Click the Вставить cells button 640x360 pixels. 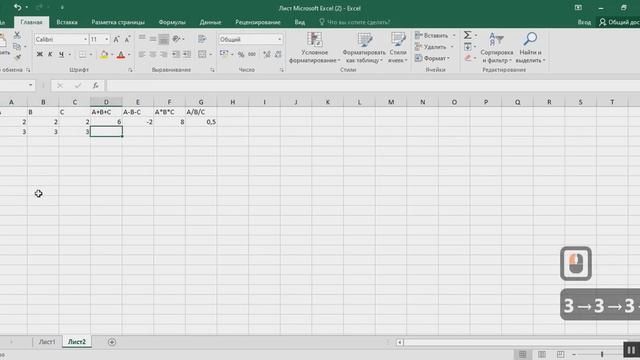(435, 36)
